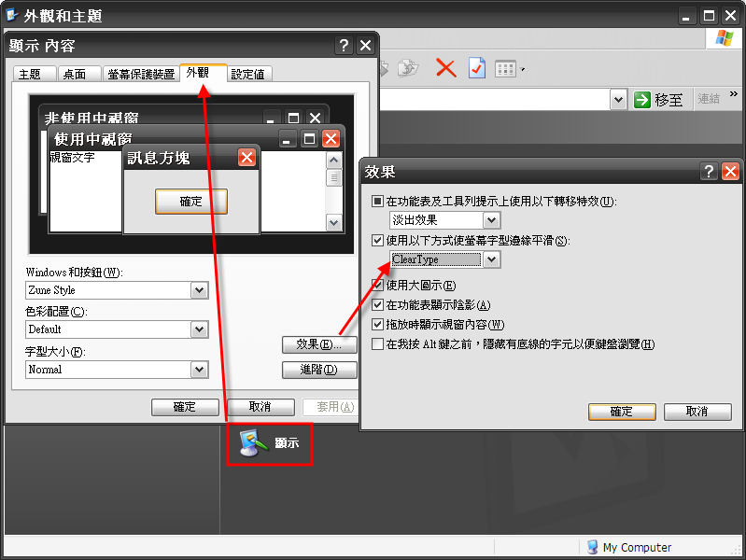Switch to the 螢幕保護裝置 tab
This screenshot has height=560, width=746.
141,75
